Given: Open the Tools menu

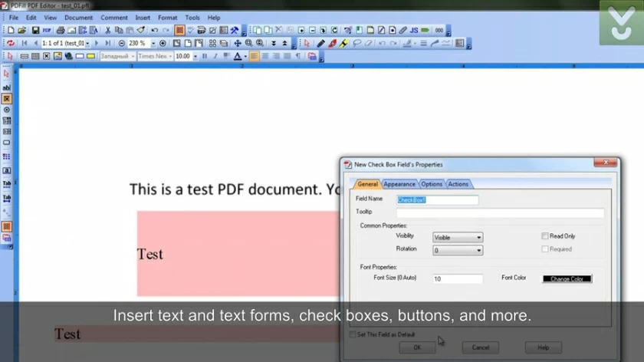Looking at the screenshot, I should click(x=192, y=18).
